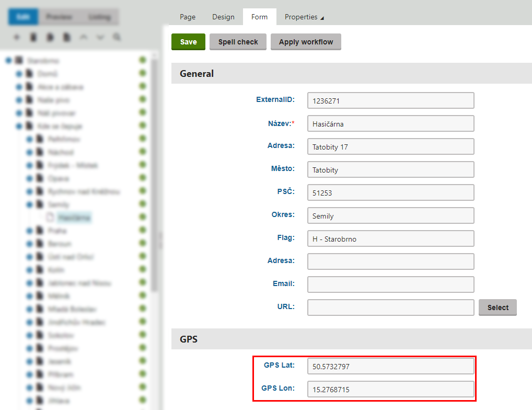Click the green status dot beside Kolín
This screenshot has height=410, width=532.
pos(142,269)
